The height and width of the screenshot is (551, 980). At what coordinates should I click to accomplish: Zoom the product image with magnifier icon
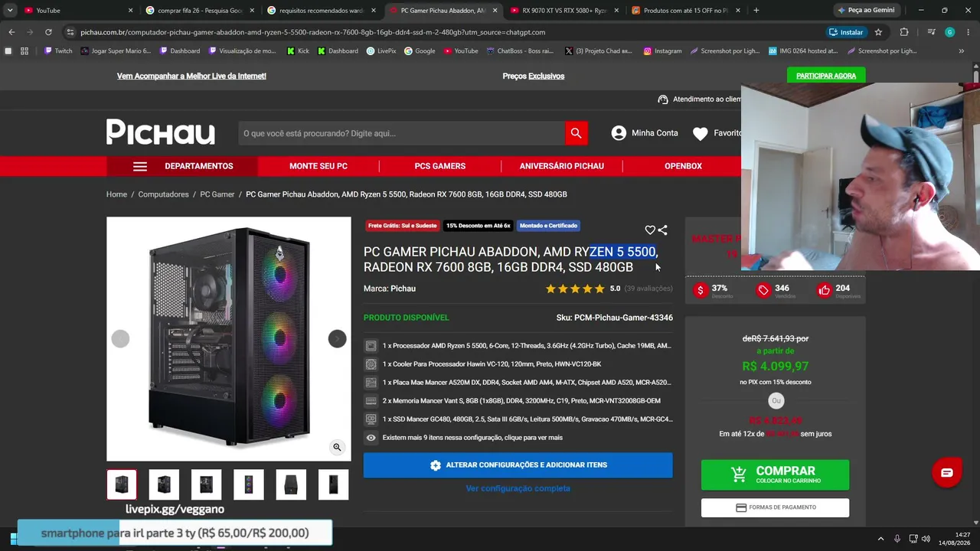pyautogui.click(x=337, y=448)
